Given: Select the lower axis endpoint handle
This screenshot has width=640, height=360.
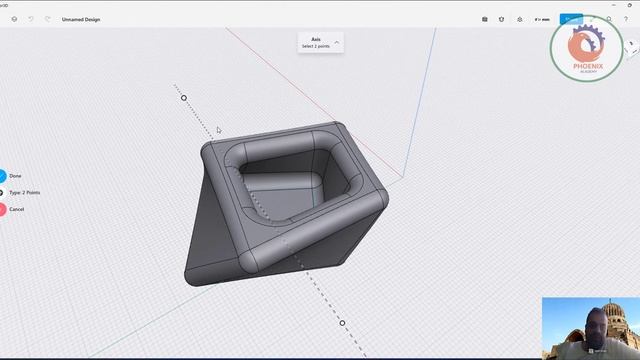Looking at the screenshot, I should (x=342, y=323).
